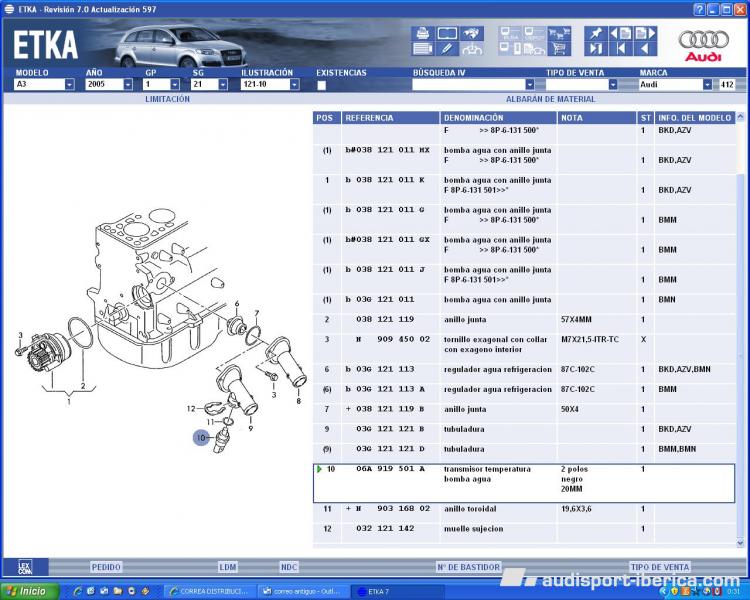The height and width of the screenshot is (600, 750).
Task: Open the Windows Inicio start button
Action: click(x=30, y=591)
